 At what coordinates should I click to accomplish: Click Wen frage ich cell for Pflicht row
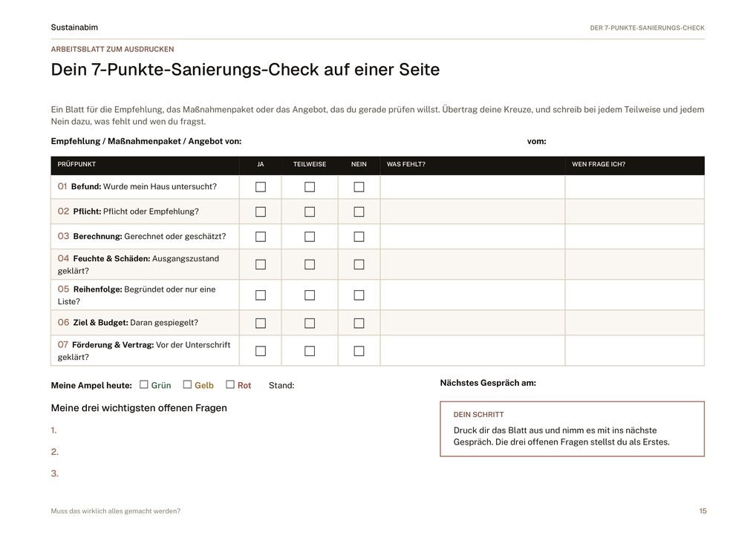(x=634, y=212)
